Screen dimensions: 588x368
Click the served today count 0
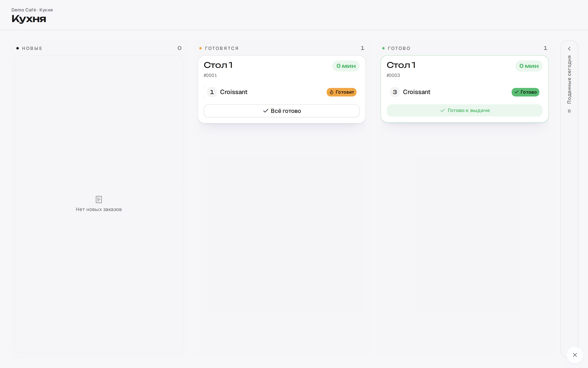pyautogui.click(x=569, y=111)
